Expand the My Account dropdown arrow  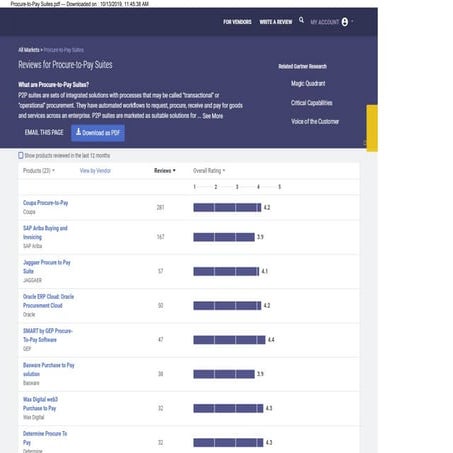(x=352, y=22)
